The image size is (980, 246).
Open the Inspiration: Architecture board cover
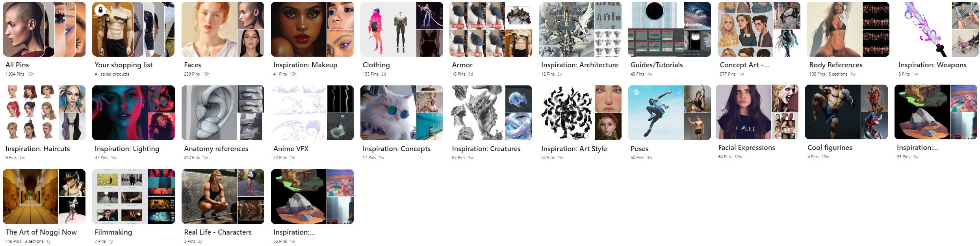[580, 29]
